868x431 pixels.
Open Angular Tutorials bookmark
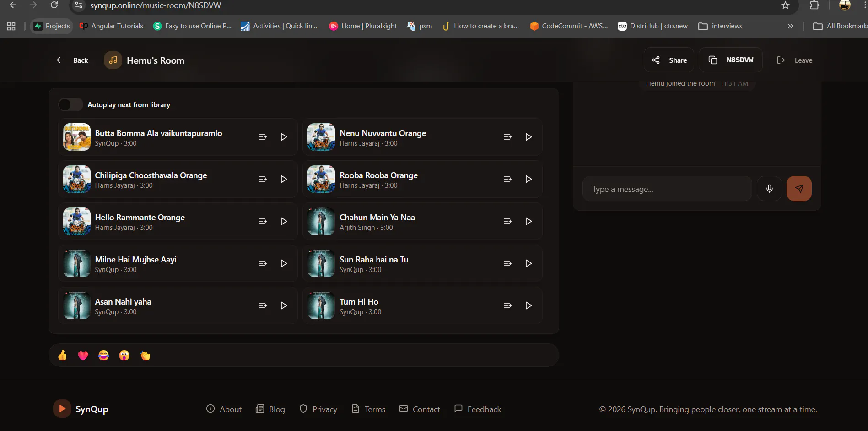(111, 26)
